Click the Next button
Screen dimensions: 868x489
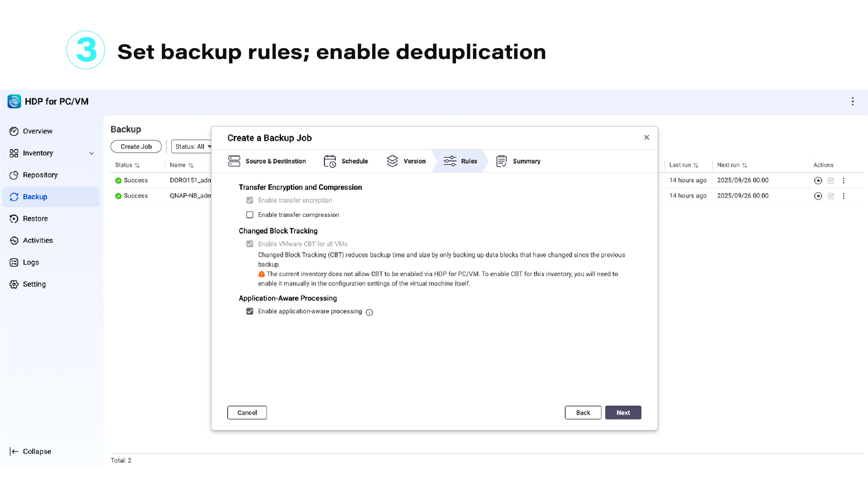(x=623, y=413)
